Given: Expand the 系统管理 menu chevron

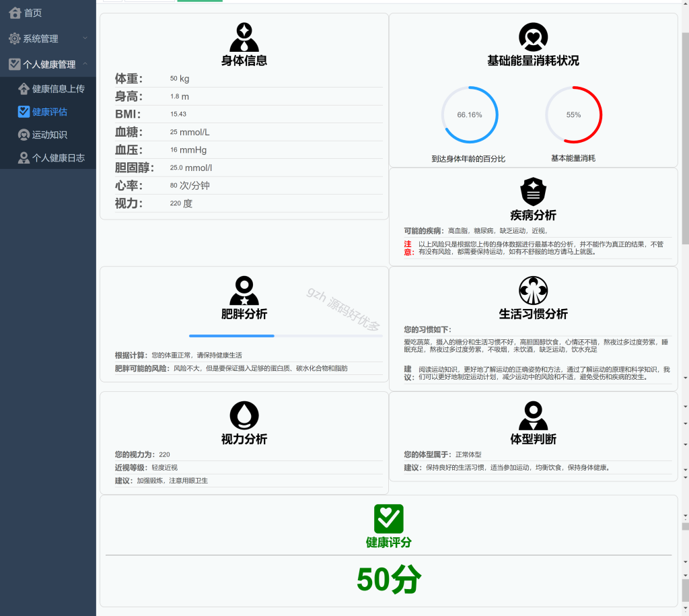Looking at the screenshot, I should 85,38.
